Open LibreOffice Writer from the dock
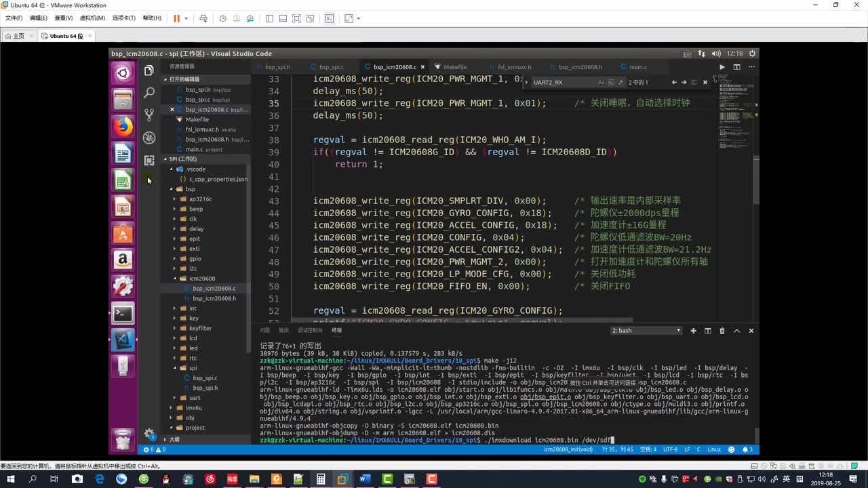Image resolution: width=868 pixels, height=488 pixels. pos(123,154)
